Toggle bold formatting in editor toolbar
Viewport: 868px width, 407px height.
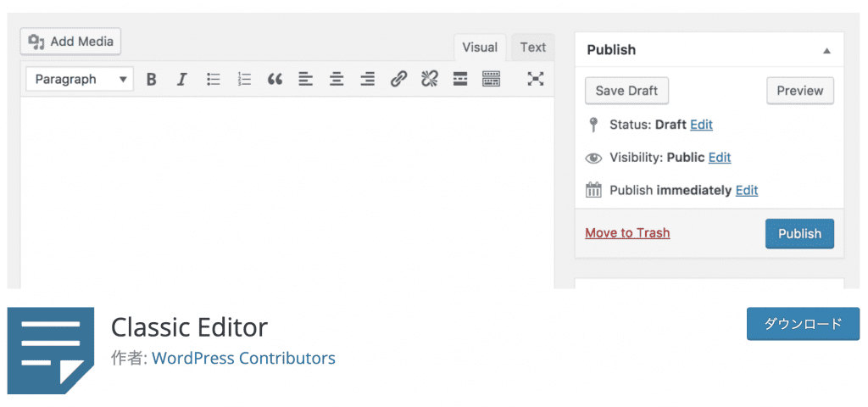coord(152,80)
